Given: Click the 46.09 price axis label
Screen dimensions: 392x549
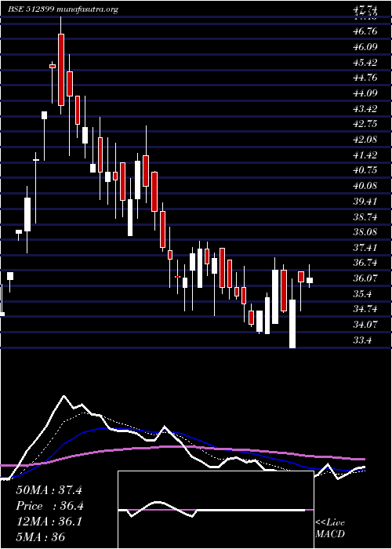Looking at the screenshot, I should tap(365, 47).
